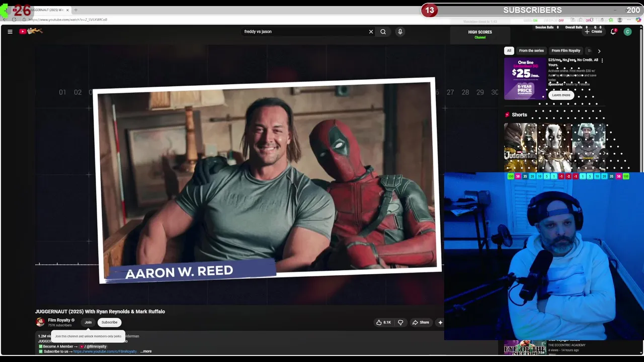Click the video title JUGGERNAUT (2025)
The height and width of the screenshot is (362, 644).
100,312
